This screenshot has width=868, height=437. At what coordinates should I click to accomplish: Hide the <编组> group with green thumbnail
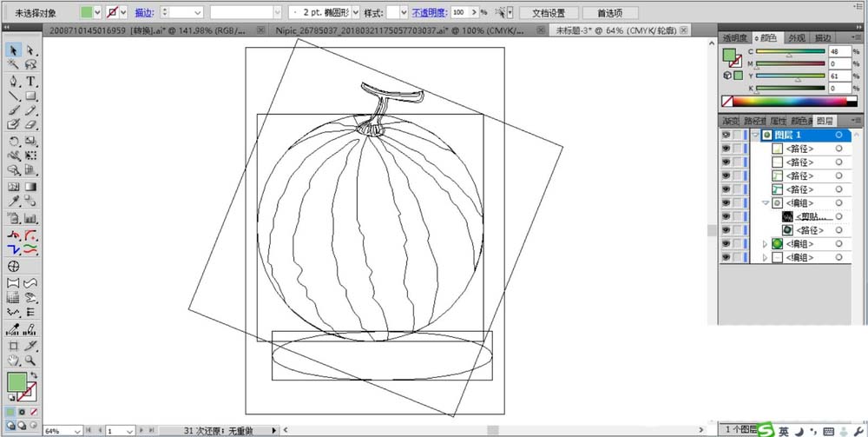726,244
